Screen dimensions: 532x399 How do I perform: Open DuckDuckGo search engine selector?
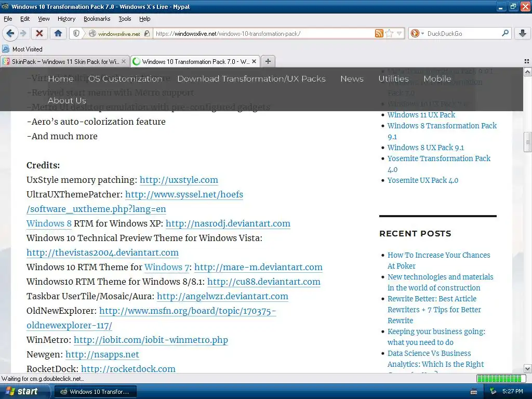(x=417, y=33)
